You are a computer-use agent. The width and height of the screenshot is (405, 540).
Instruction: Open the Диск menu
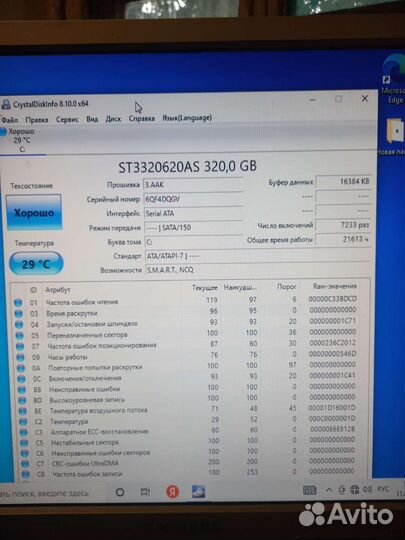(113, 119)
